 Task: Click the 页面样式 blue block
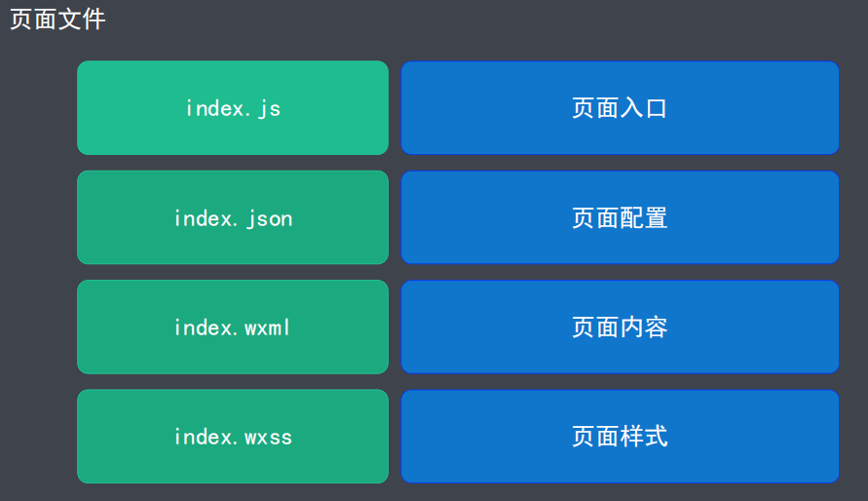620,437
